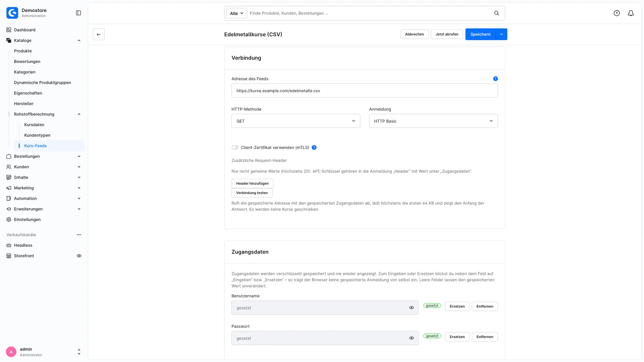Image resolution: width=644 pixels, height=362 pixels.
Task: Open Hersteller in the sidebar
Action: pos(24,104)
